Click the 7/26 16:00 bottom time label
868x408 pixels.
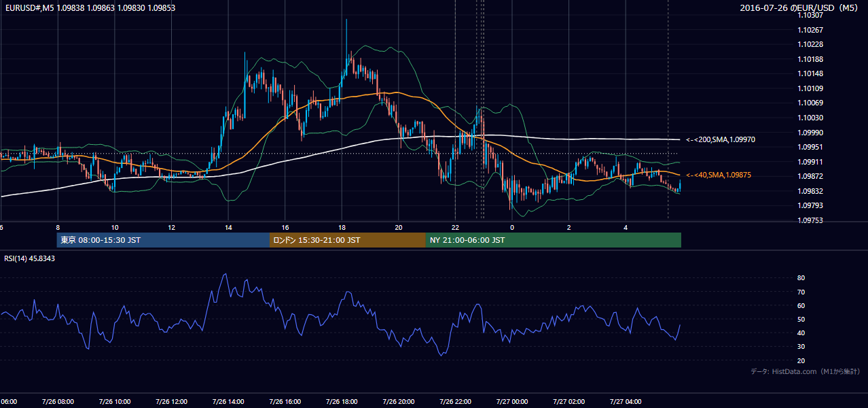[x=285, y=401]
